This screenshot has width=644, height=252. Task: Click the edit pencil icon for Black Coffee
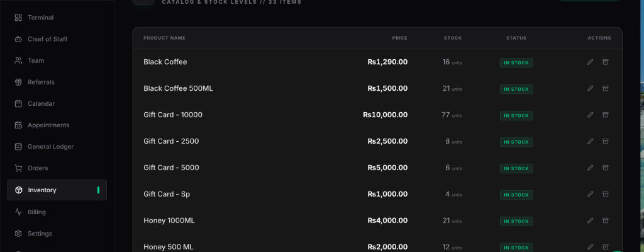590,62
